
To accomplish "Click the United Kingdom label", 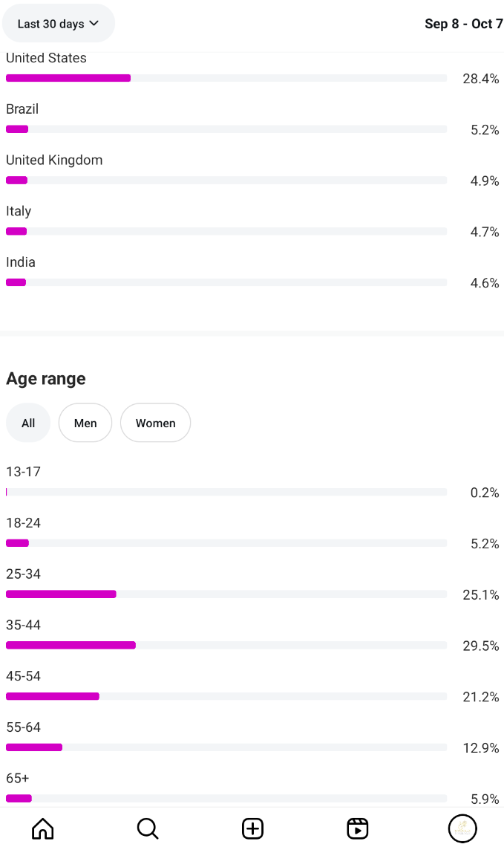I will point(54,160).
